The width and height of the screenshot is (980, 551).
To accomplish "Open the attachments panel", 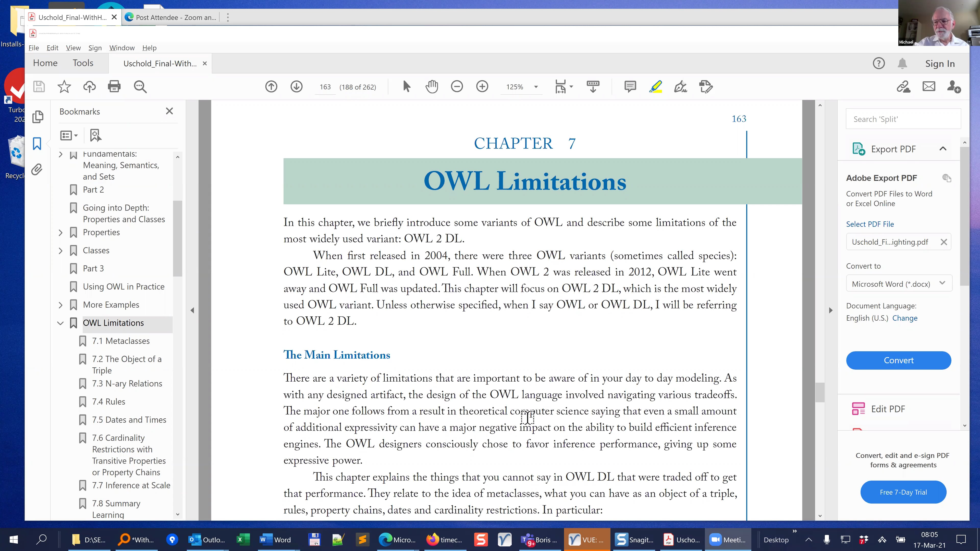I will click(x=36, y=170).
